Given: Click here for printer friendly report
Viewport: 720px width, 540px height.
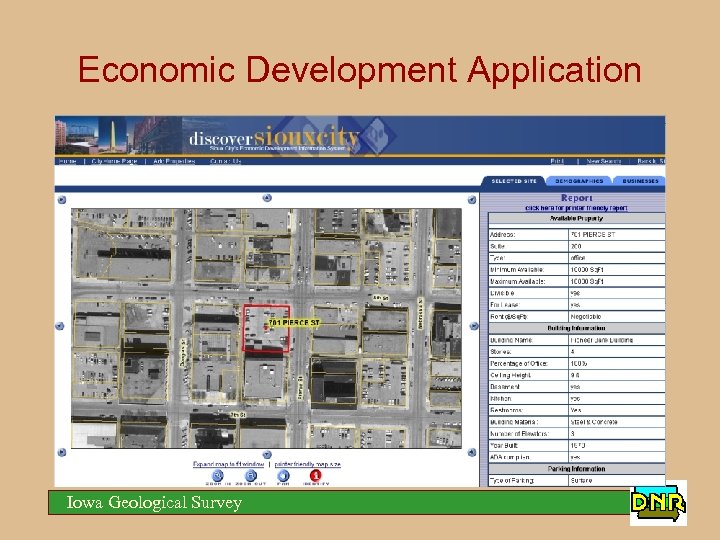Looking at the screenshot, I should [x=576, y=208].
